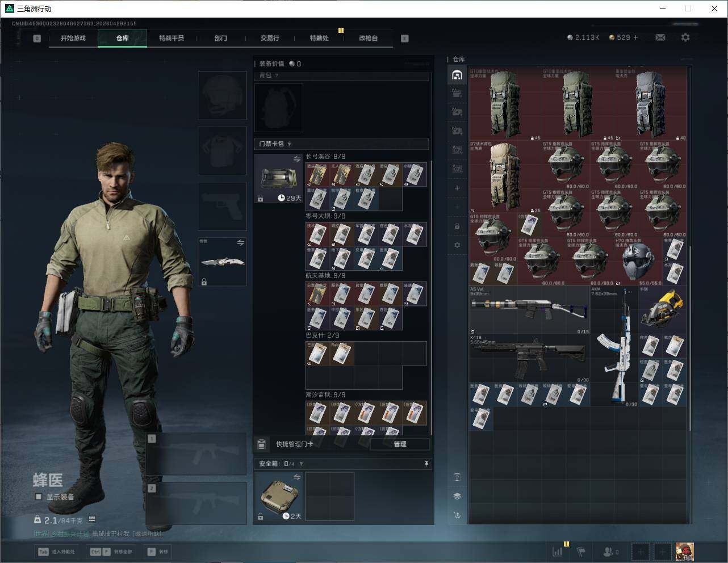The height and width of the screenshot is (563, 728).
Task: Click the cart sell icon in warehouse sidebar
Action: pyautogui.click(x=457, y=515)
